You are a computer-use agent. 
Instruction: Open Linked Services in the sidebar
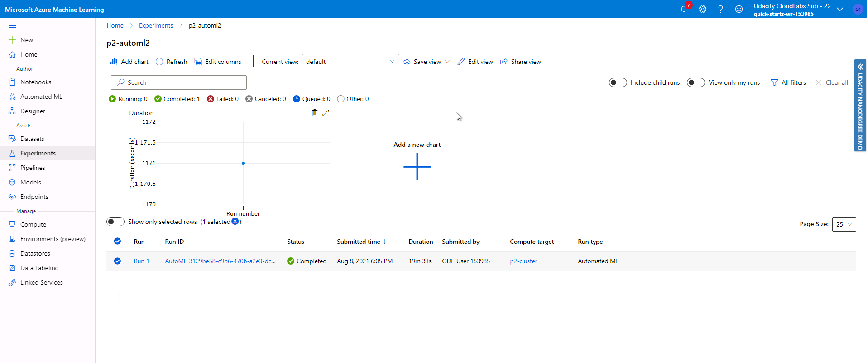(42, 282)
